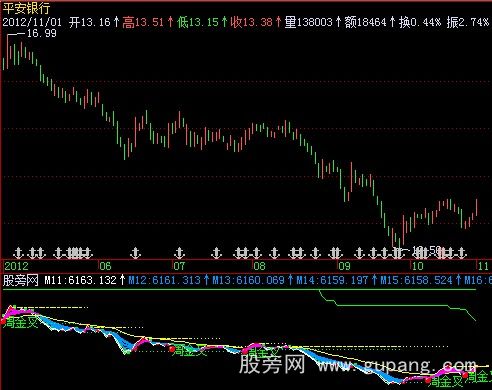
Task: Click the 淘金叉 label at the indicator's left edge
Action: pos(21,322)
